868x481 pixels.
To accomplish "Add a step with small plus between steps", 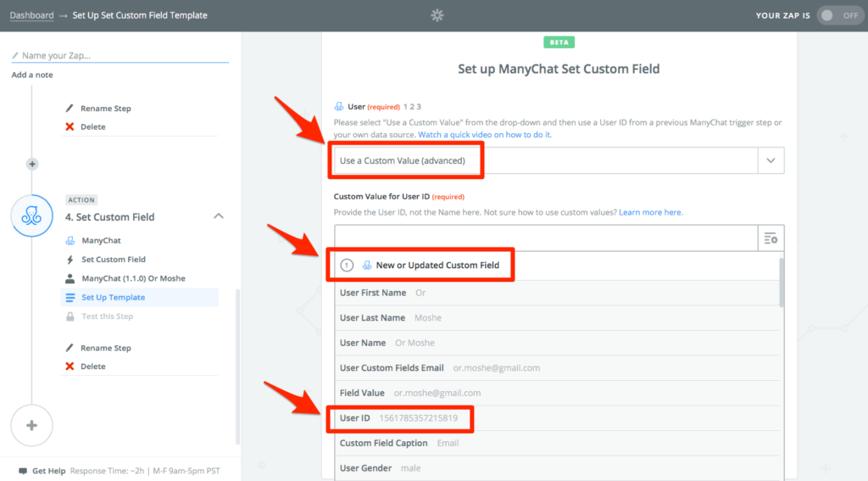I will coord(32,164).
